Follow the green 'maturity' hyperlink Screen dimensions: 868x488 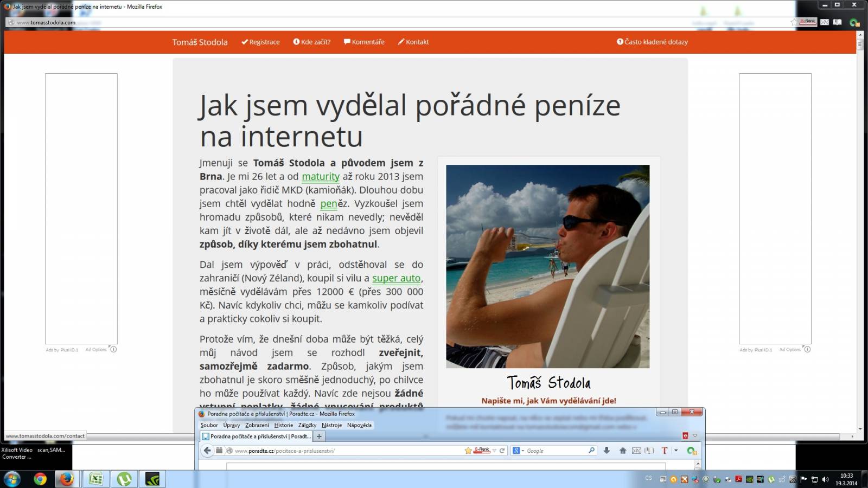[x=321, y=177]
